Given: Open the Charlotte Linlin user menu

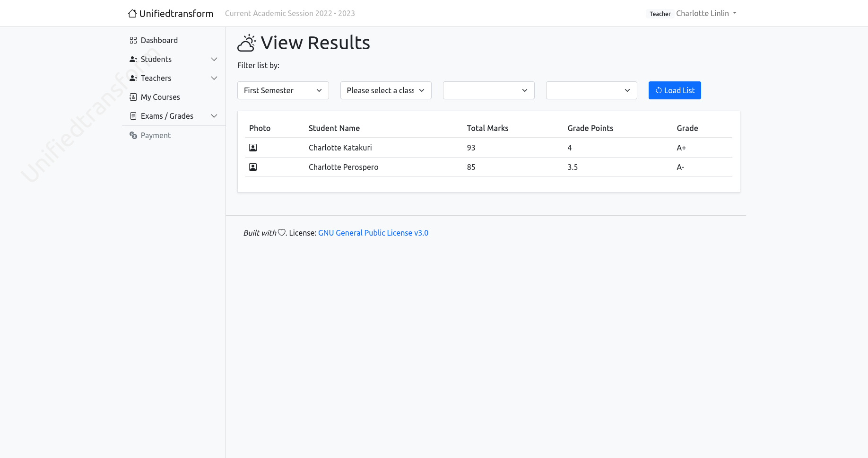Looking at the screenshot, I should (706, 13).
